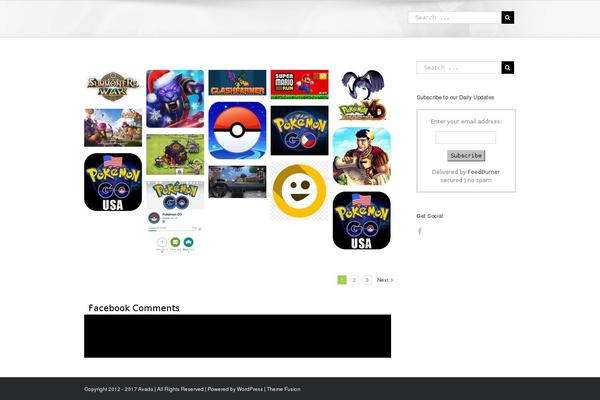This screenshot has width=600, height=400.
Task: Click the header search magnifier button
Action: [x=507, y=18]
